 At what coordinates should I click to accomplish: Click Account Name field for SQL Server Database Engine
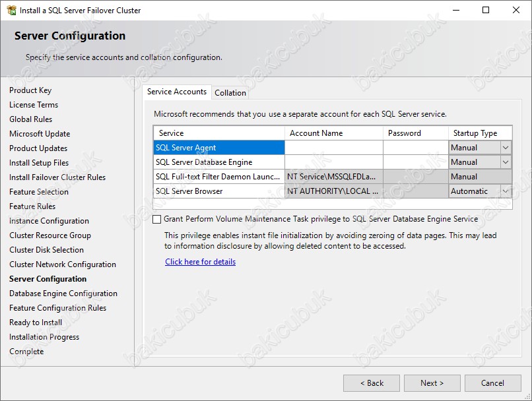334,162
